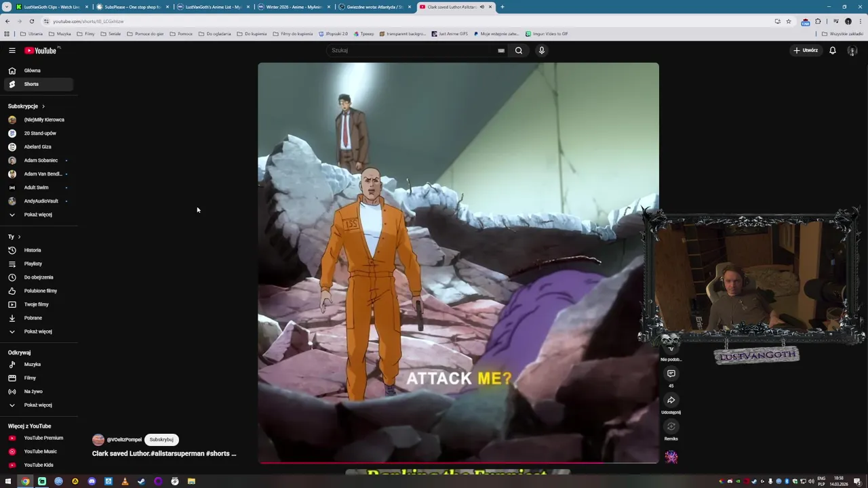Image resolution: width=868 pixels, height=488 pixels.
Task: Open the Główna home sidebar item
Action: [x=39, y=70]
